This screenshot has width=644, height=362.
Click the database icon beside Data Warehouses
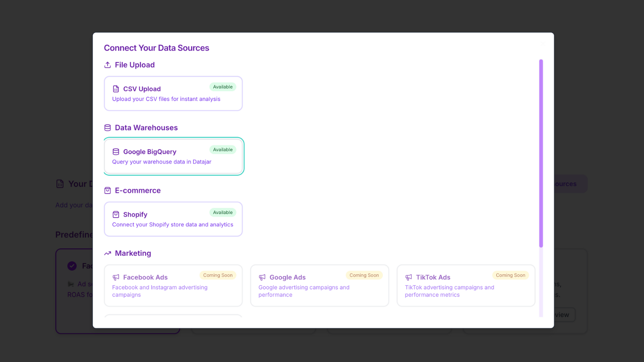click(x=107, y=128)
